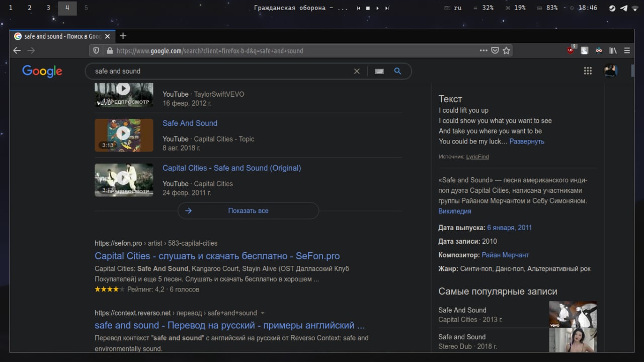Click the Firefox address bar URL

pyautogui.click(x=209, y=50)
